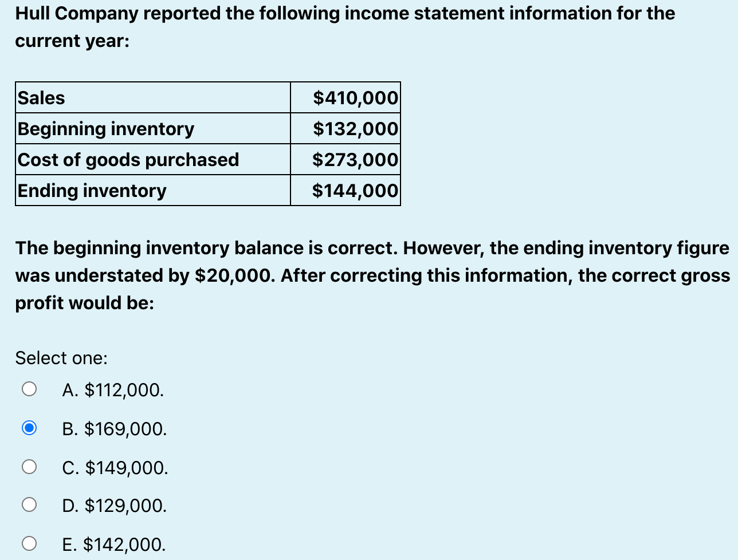This screenshot has width=738, height=560.
Task: Select radio button for option D
Action: pos(29,505)
